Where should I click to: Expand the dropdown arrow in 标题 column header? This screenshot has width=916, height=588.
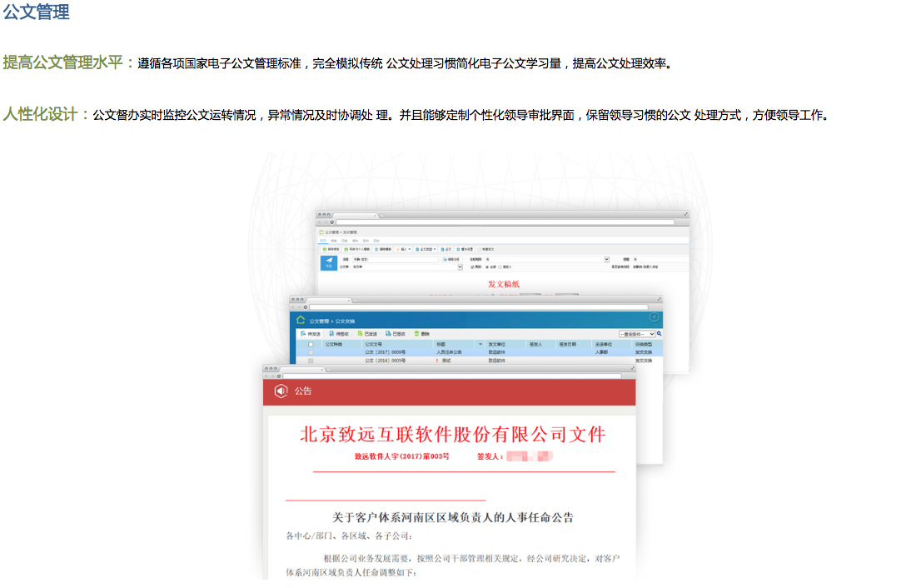[x=480, y=344]
